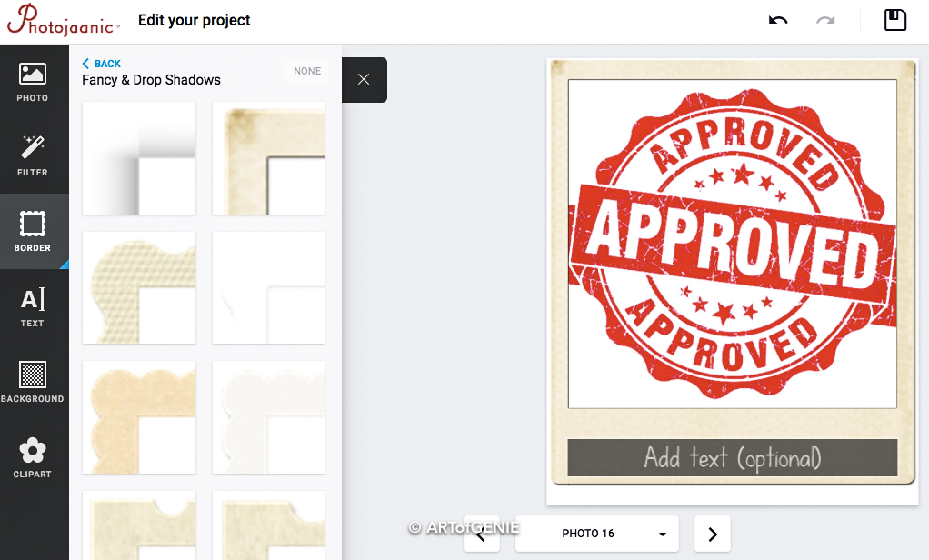929x560 pixels.
Task: Open the PHOTO 16 dropdown
Action: click(x=596, y=534)
